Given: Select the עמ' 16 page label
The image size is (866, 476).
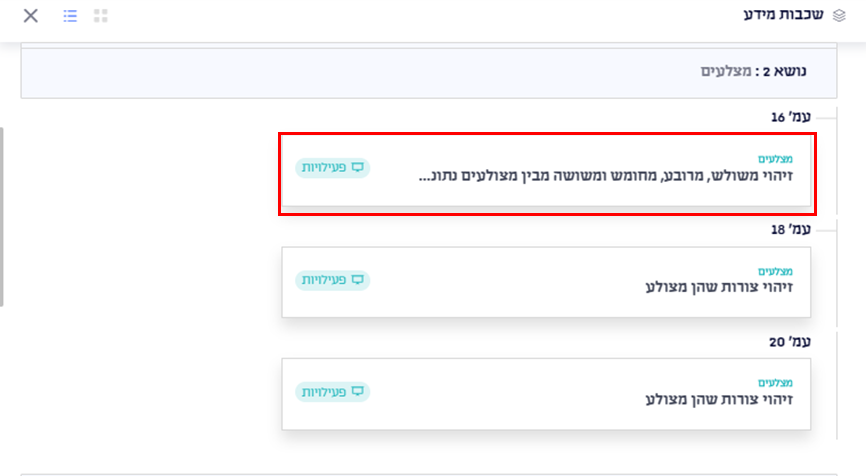Looking at the screenshot, I should pos(791,118).
